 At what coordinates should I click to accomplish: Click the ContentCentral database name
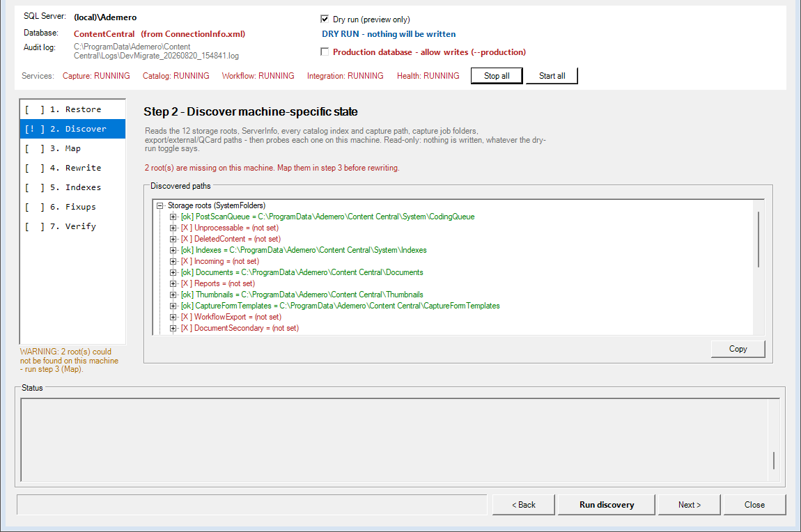pos(104,33)
